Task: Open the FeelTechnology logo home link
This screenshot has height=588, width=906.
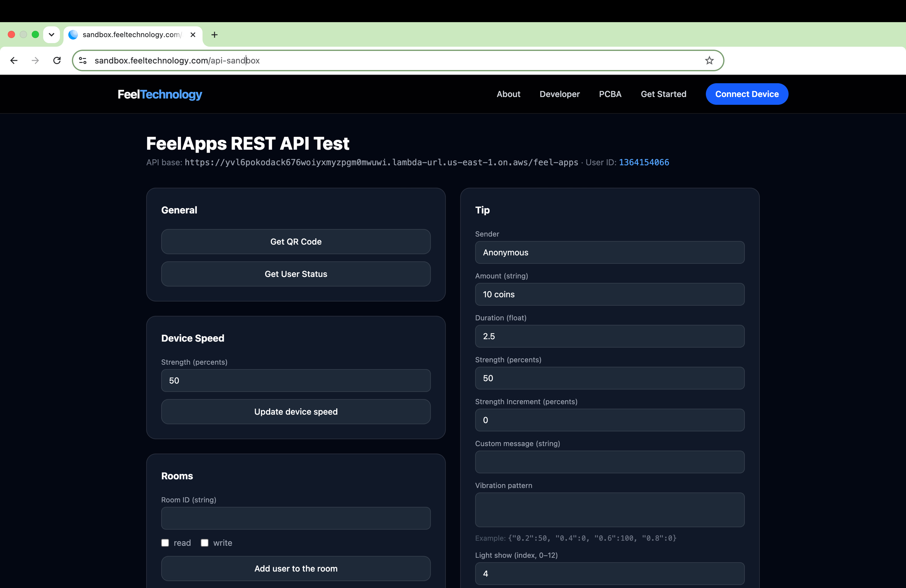Action: [x=160, y=94]
